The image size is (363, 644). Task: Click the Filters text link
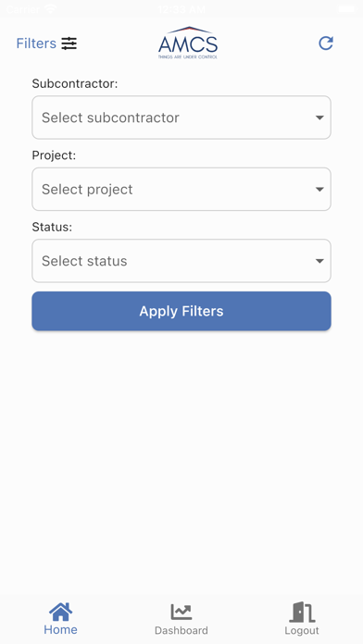[x=36, y=43]
